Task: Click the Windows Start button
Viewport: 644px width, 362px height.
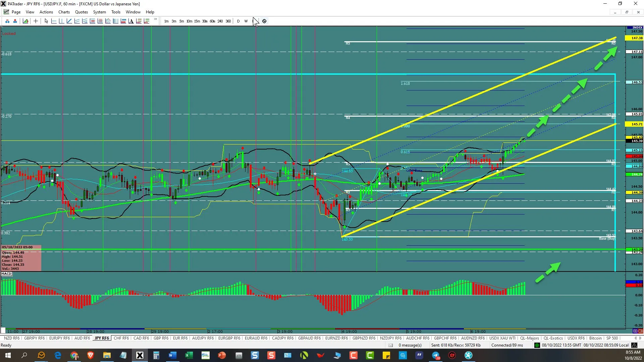Action: tap(8, 355)
